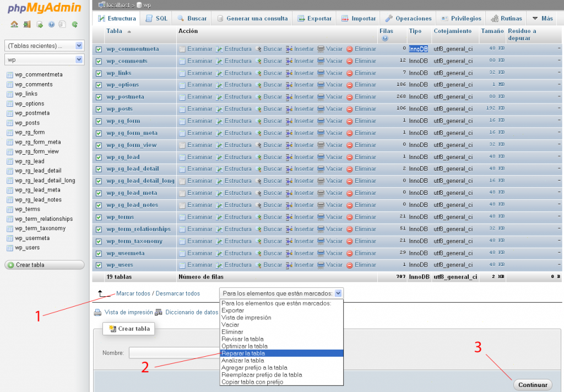The height and width of the screenshot is (392, 564).
Task: Choose 'Agregar prefijo a la tabla' option
Action: 281,368
